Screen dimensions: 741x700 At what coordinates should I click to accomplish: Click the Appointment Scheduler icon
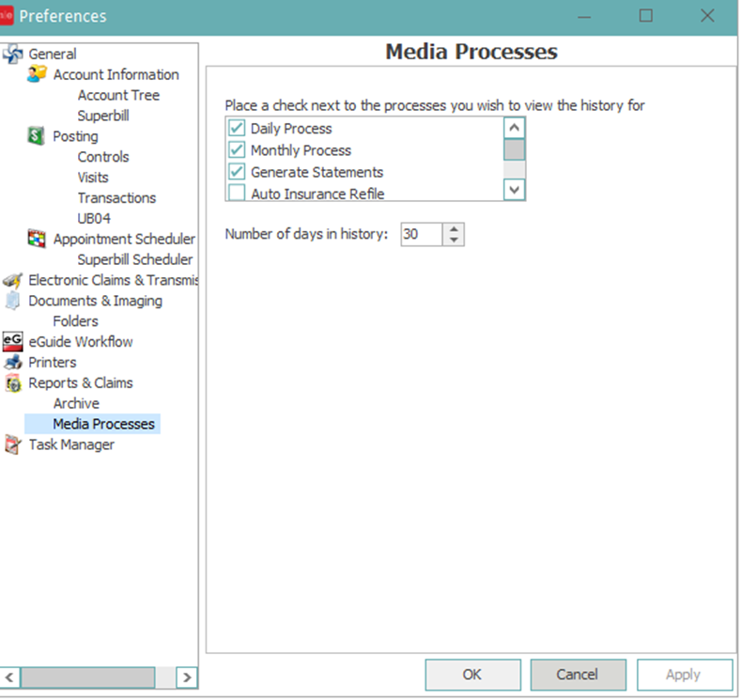[x=38, y=239]
